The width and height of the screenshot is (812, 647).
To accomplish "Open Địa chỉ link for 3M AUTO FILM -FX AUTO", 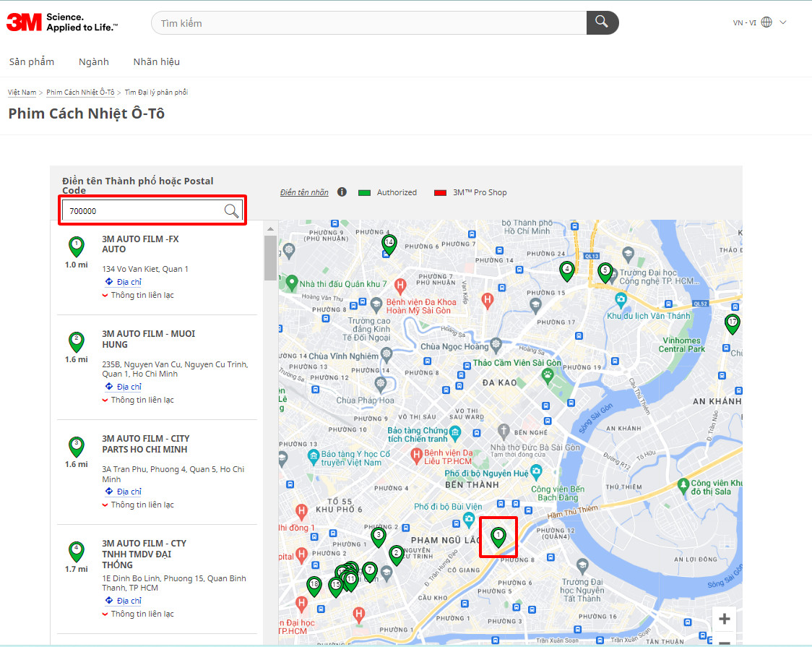I will (x=129, y=282).
